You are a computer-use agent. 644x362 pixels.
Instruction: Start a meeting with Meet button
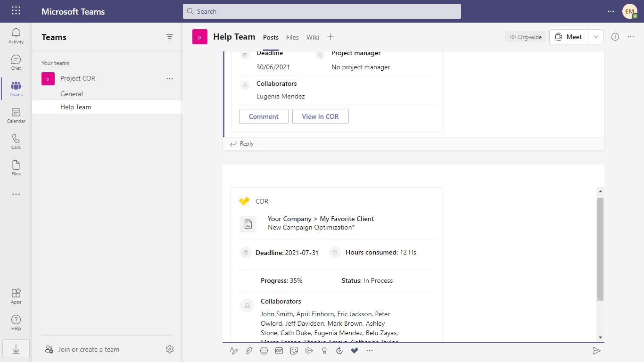(569, 37)
